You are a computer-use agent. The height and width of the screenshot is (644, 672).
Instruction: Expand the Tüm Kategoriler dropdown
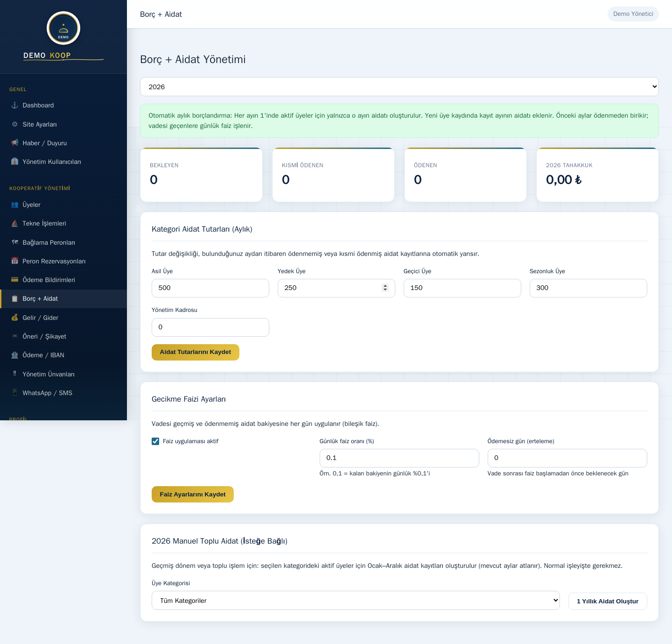pos(356,601)
